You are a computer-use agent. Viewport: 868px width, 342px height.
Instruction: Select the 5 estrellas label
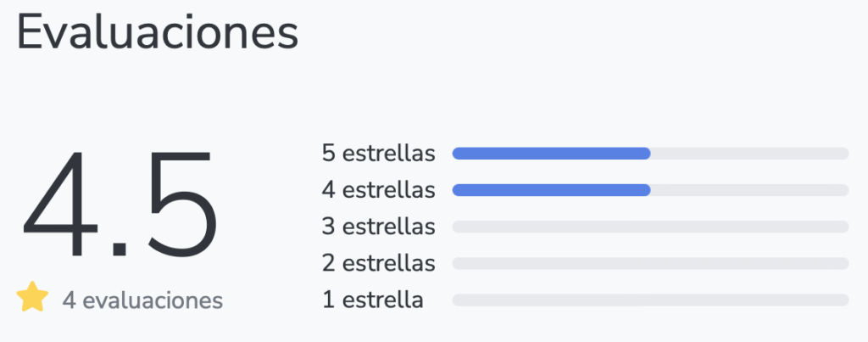(x=379, y=154)
